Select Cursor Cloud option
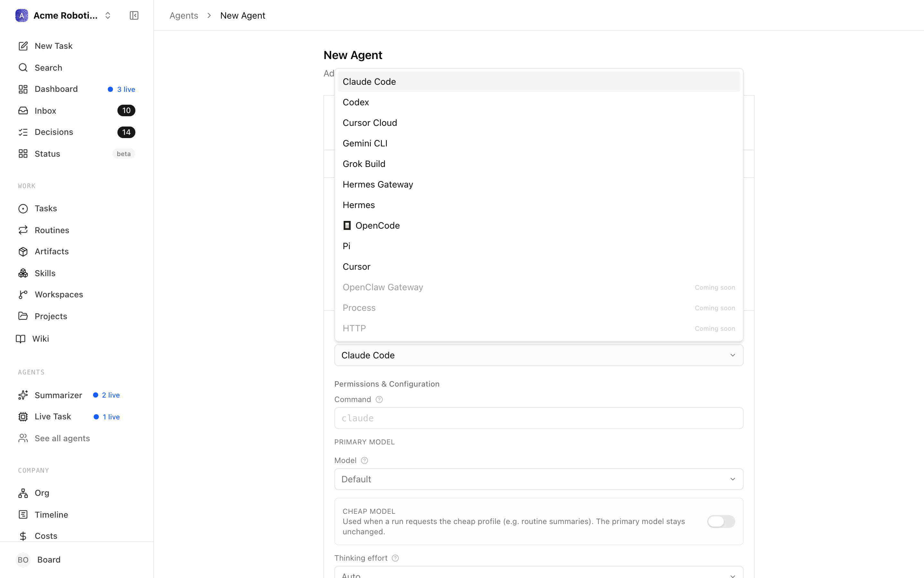Image resolution: width=924 pixels, height=578 pixels. [539, 123]
